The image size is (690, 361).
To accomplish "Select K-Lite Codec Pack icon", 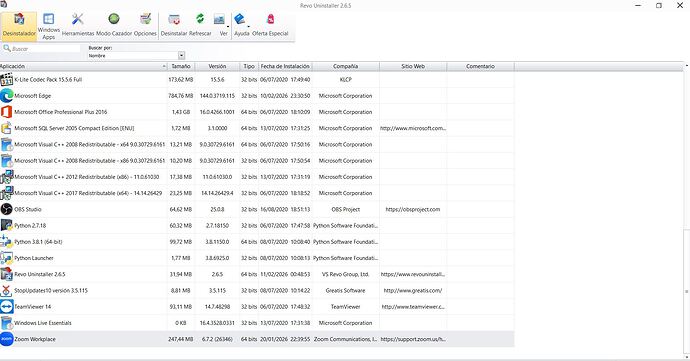I will 7,80.
